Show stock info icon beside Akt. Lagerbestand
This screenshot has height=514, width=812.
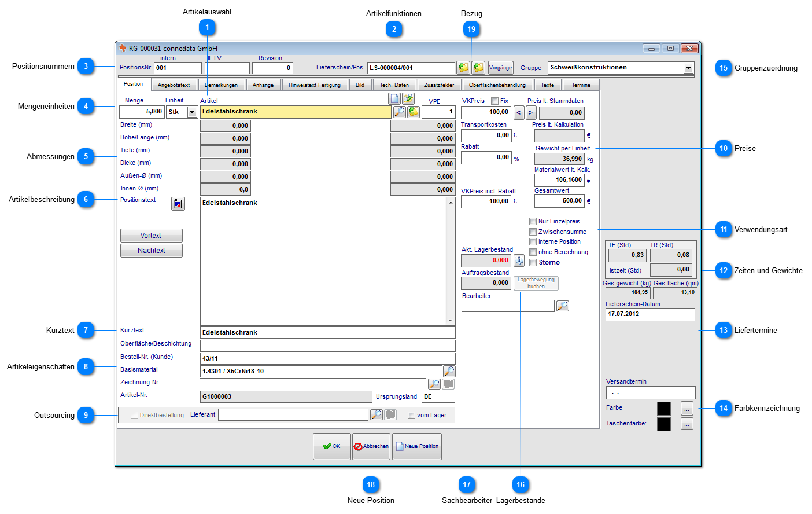[x=519, y=260]
